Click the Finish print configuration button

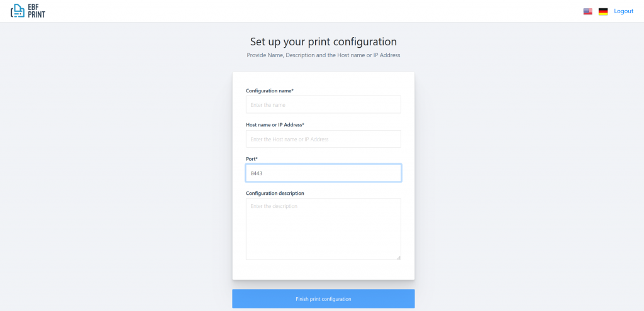(x=323, y=298)
